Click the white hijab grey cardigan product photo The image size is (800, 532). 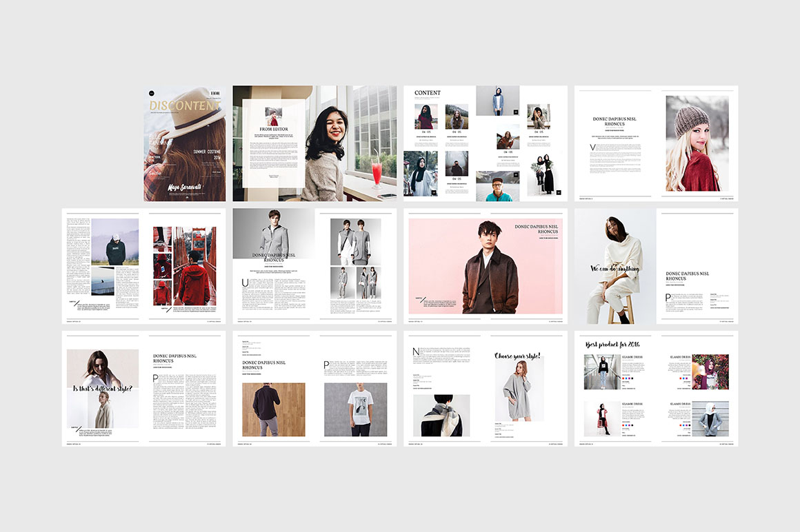(x=709, y=418)
